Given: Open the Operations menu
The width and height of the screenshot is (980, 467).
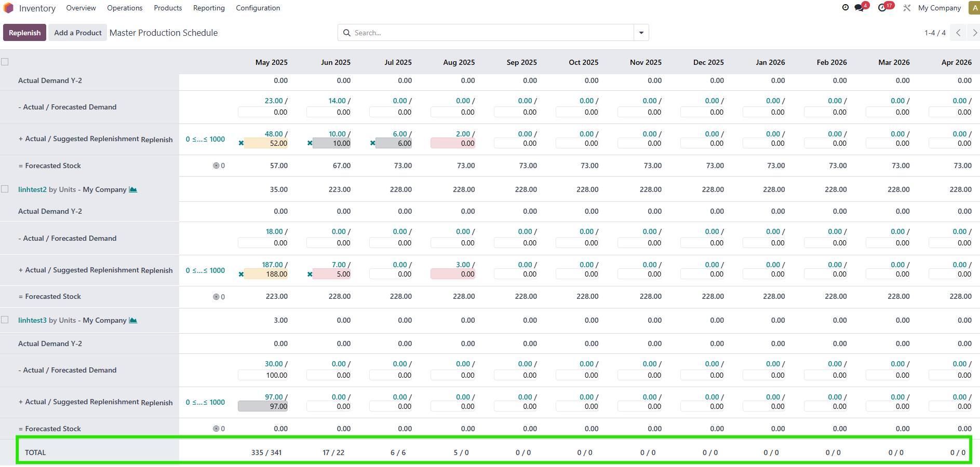Looking at the screenshot, I should click(x=125, y=8).
